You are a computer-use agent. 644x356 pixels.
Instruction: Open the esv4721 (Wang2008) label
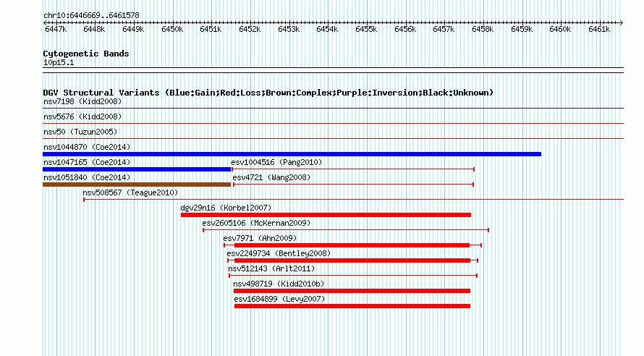(271, 177)
